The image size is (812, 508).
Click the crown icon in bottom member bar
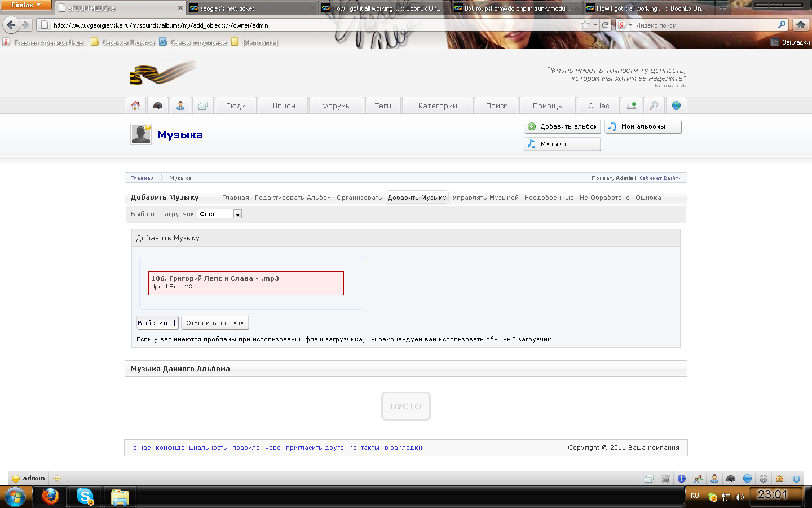[x=779, y=479]
